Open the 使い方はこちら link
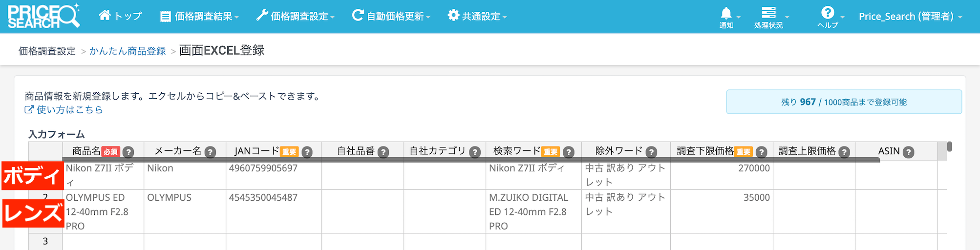The image size is (980, 250). (x=69, y=110)
